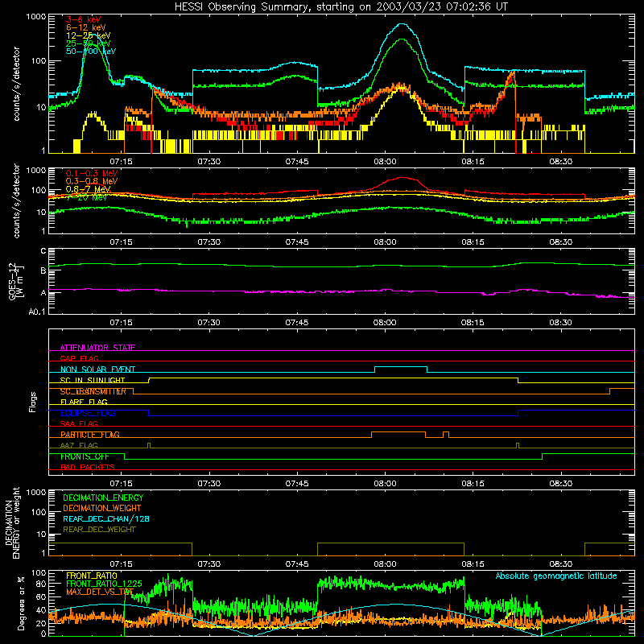The width and height of the screenshot is (644, 644).
Task: Click the '0.1-0.3 MeV' legend entry
Action: pos(92,173)
